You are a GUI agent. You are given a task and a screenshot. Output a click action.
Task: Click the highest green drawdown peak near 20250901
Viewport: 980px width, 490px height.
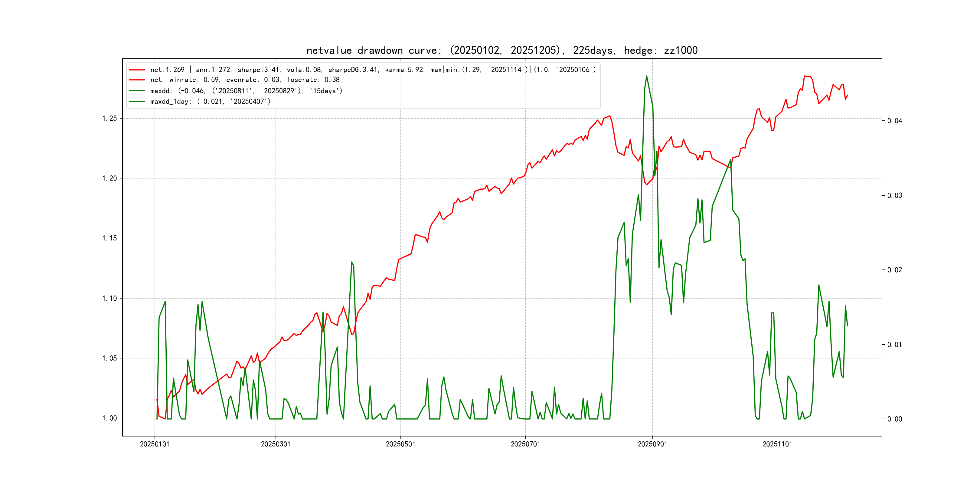pyautogui.click(x=646, y=76)
